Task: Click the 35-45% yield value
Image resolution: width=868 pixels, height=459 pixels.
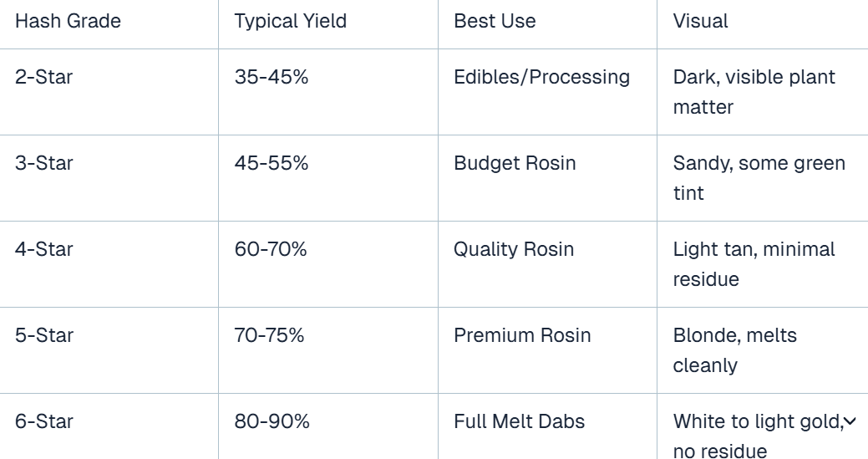Action: coord(272,77)
